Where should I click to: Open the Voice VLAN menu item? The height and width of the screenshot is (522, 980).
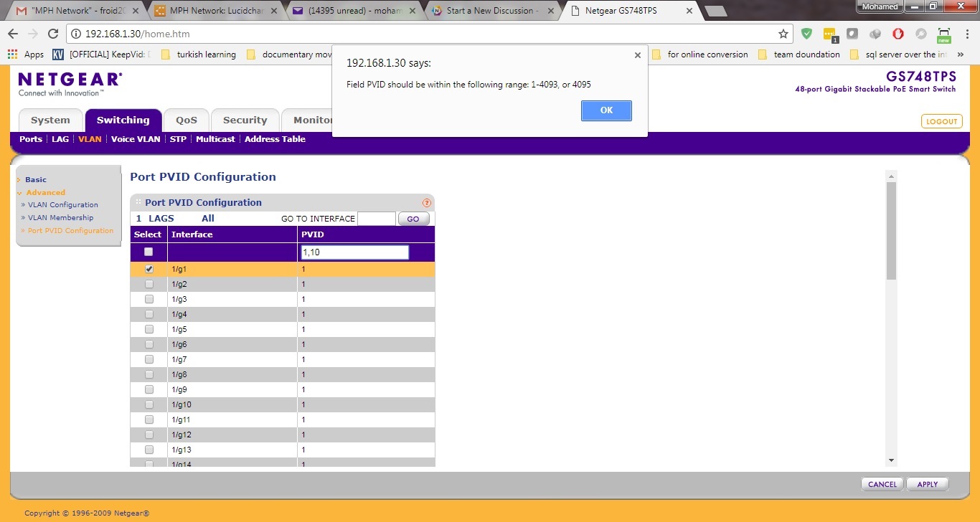point(136,139)
